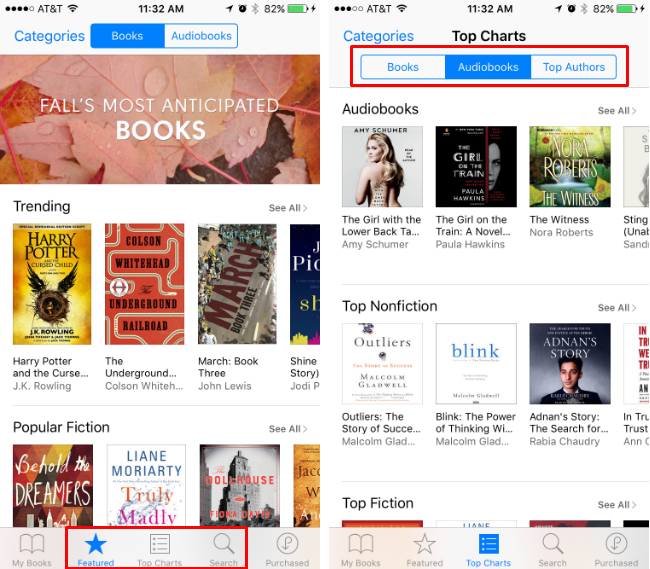Tap 'Outliers: The Story of Succe...' title
The height and width of the screenshot is (569, 650).
coord(381,423)
